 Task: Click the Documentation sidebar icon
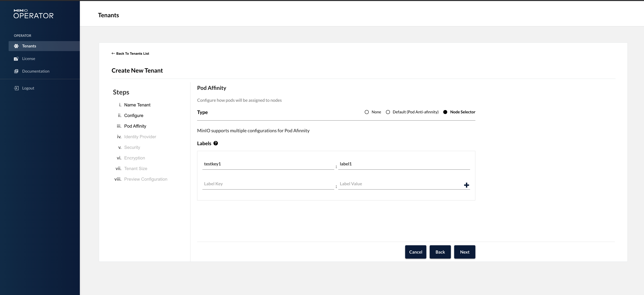(16, 71)
